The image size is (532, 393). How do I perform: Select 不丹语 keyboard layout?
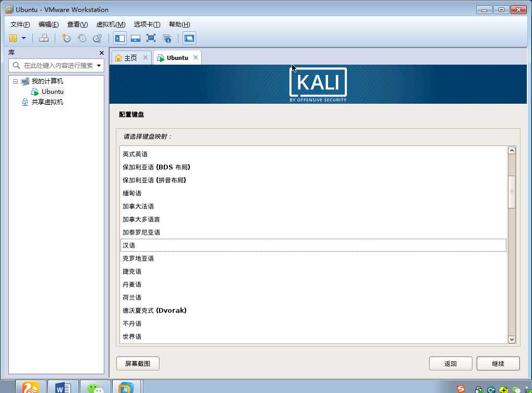coord(313,324)
